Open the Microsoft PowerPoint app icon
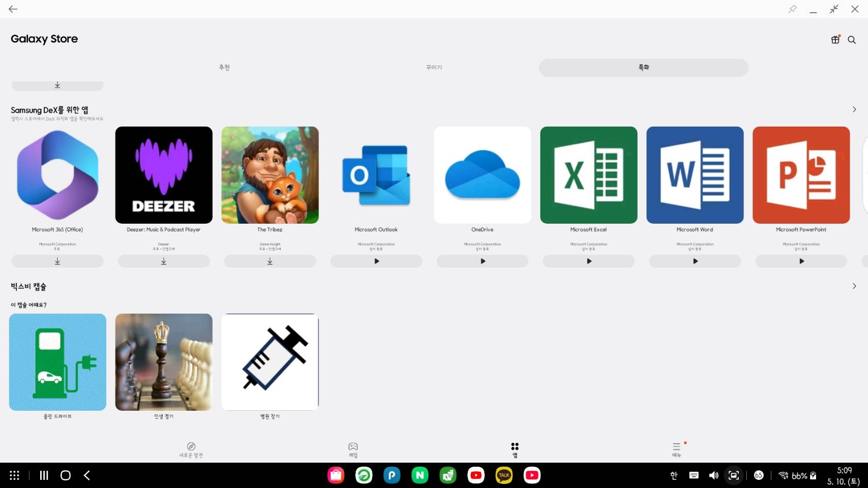Image resolution: width=868 pixels, height=488 pixels. (801, 175)
